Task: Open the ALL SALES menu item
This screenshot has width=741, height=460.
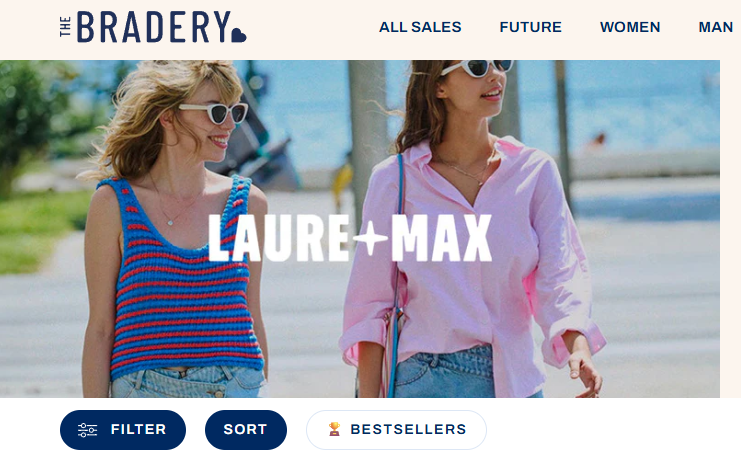Action: click(x=420, y=27)
